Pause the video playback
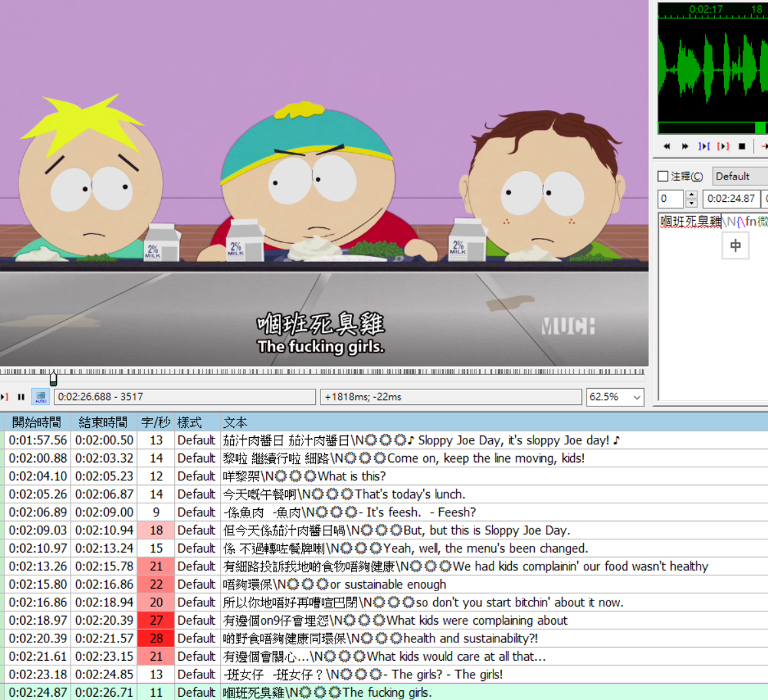 tap(21, 397)
